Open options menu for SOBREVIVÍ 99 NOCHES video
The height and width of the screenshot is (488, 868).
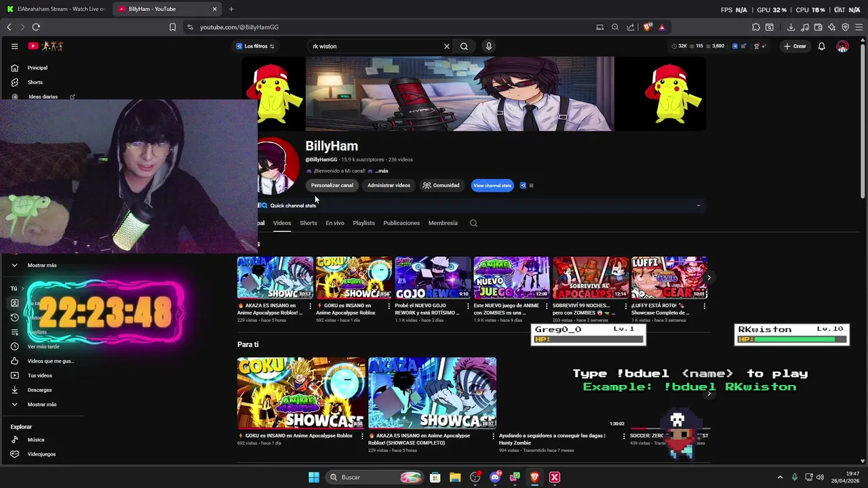click(626, 306)
